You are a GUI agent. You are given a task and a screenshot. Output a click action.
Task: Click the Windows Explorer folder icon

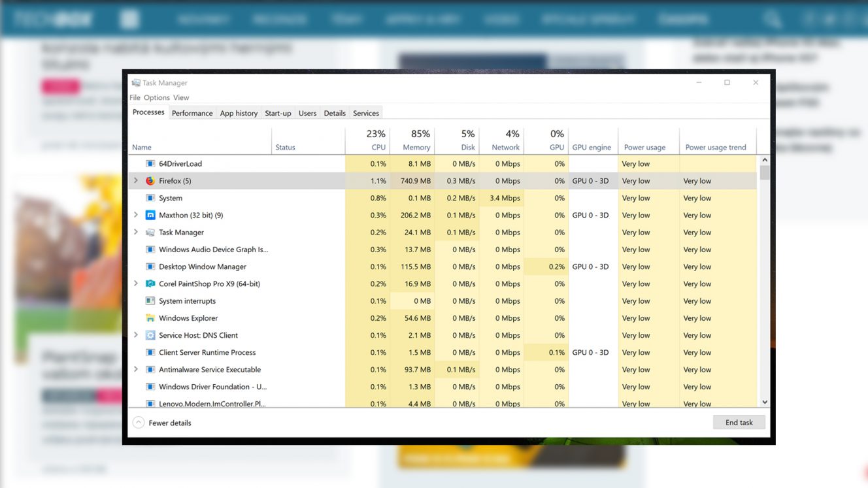150,318
